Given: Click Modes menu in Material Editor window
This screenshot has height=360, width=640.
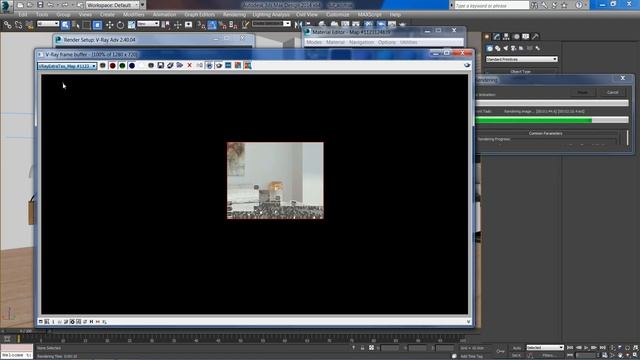Looking at the screenshot, I should tap(314, 42).
